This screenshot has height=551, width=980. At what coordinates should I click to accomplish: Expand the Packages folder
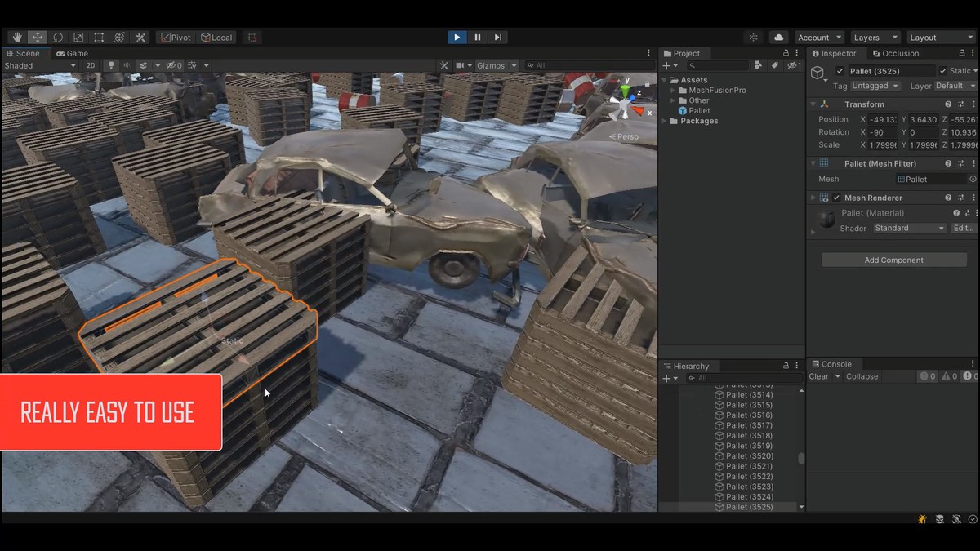point(665,121)
